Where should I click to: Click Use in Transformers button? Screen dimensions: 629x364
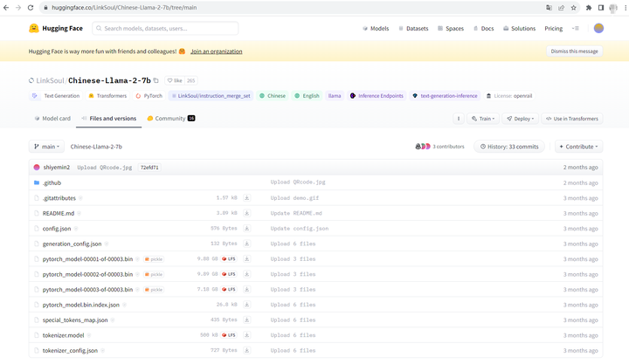click(x=572, y=119)
